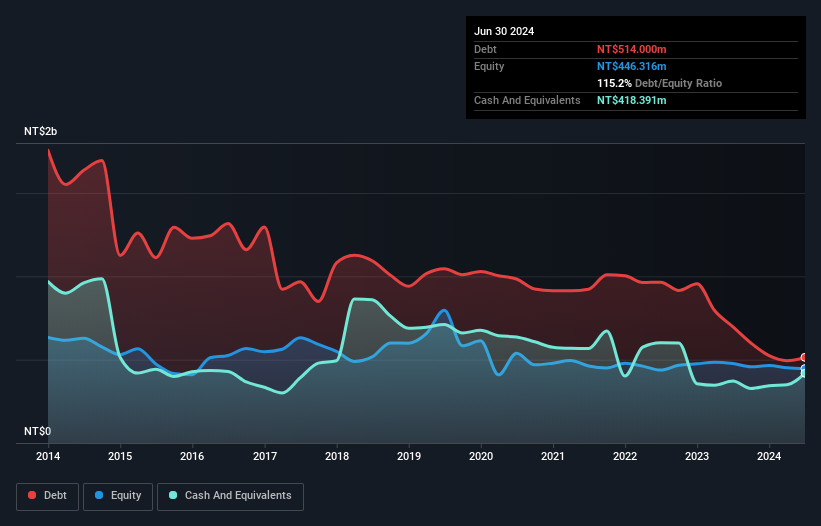Image resolution: width=821 pixels, height=526 pixels.
Task: Click the 2018 x-axis label
Action: pyautogui.click(x=337, y=456)
